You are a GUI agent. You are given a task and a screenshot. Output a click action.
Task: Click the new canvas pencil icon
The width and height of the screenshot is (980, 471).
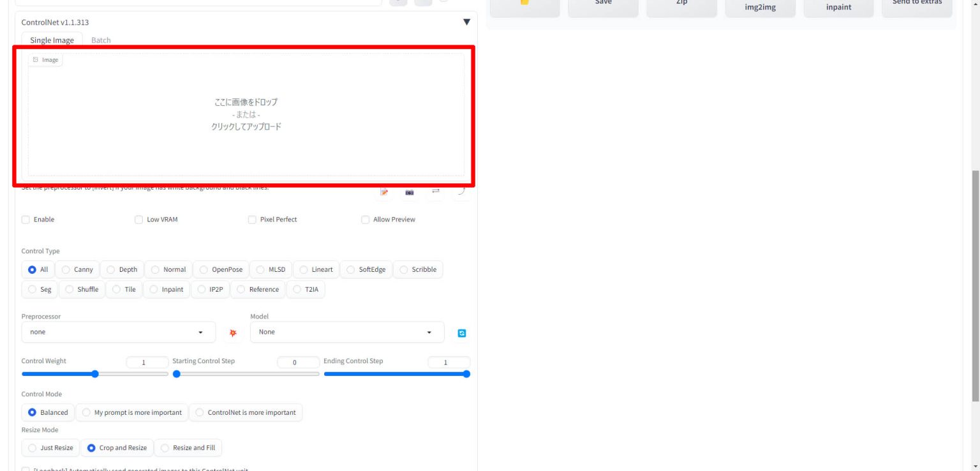384,192
